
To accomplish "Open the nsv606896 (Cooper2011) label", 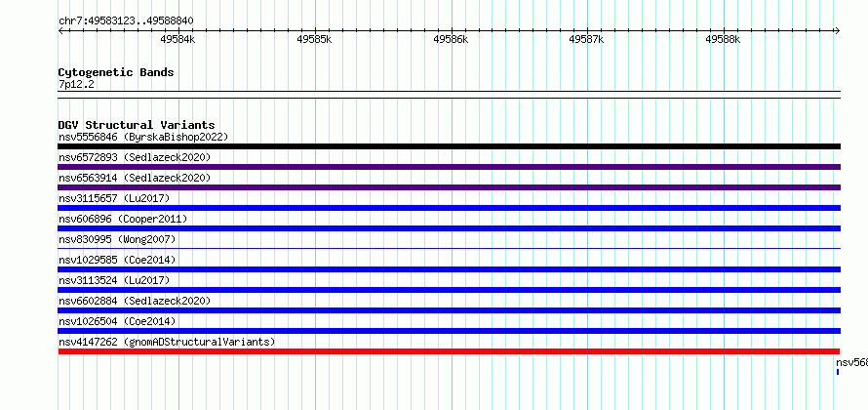I will [123, 219].
